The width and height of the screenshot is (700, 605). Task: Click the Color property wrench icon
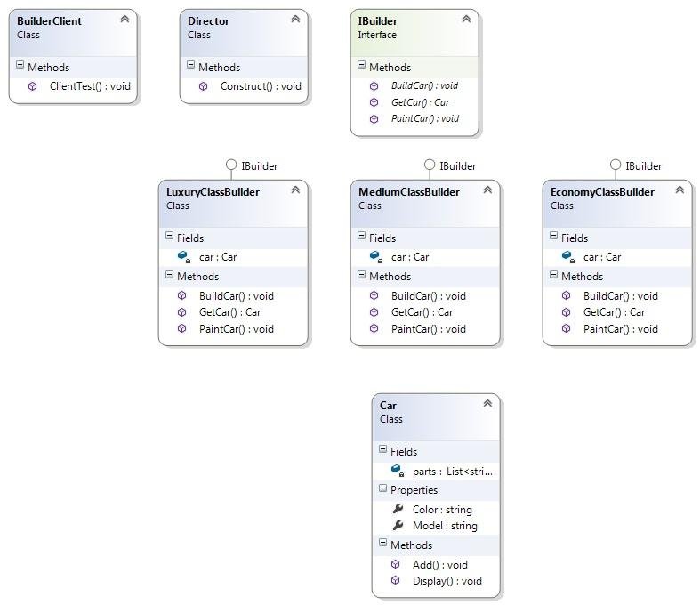pos(397,510)
